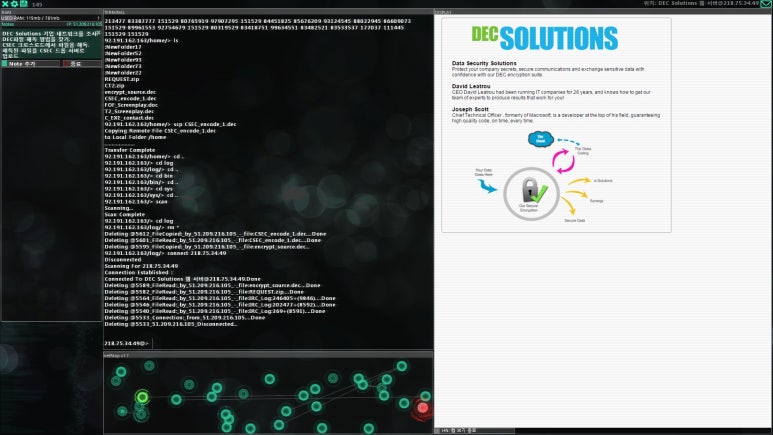
Task: Click 'Scan Complete' terminal line
Action: click(125, 215)
